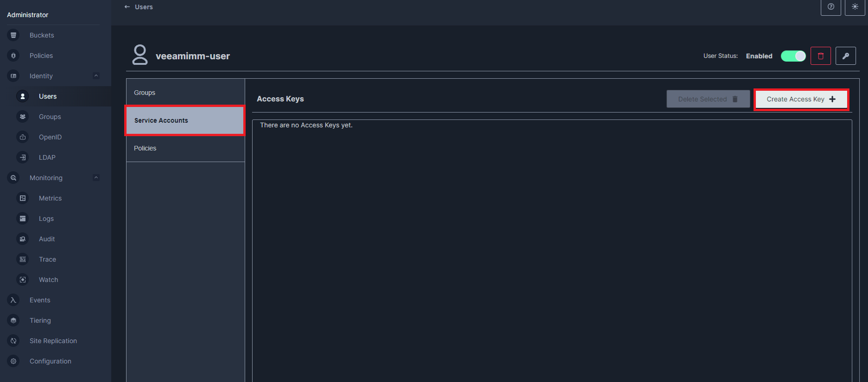Viewport: 868px width, 382px height.
Task: Click the Identity menu label
Action: point(41,76)
